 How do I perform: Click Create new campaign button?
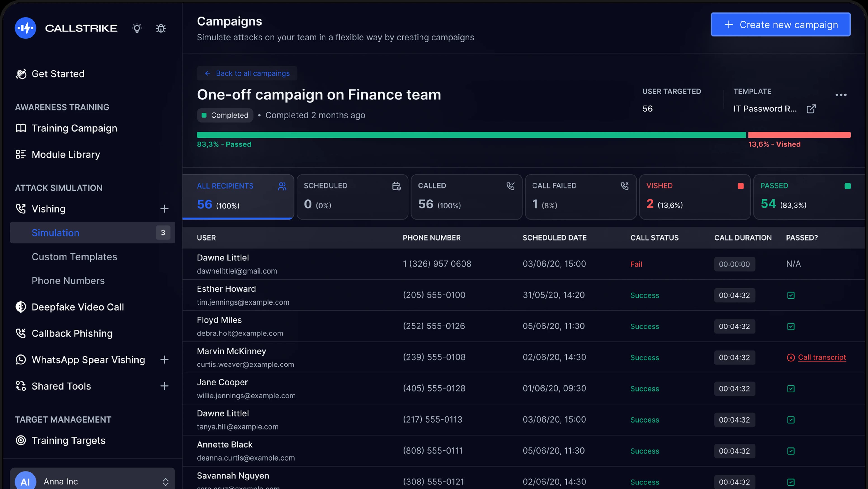point(780,25)
